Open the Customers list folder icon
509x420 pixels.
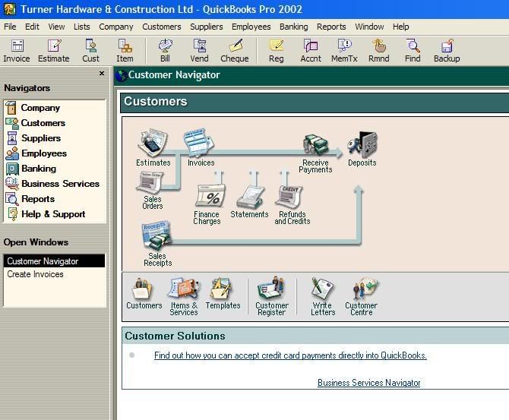144,293
